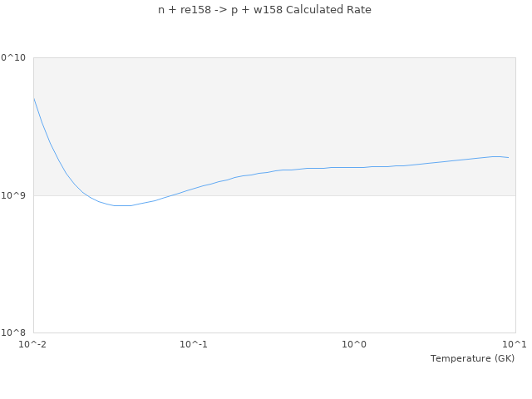Click the 10^10 y-axis tick label

click(13, 57)
